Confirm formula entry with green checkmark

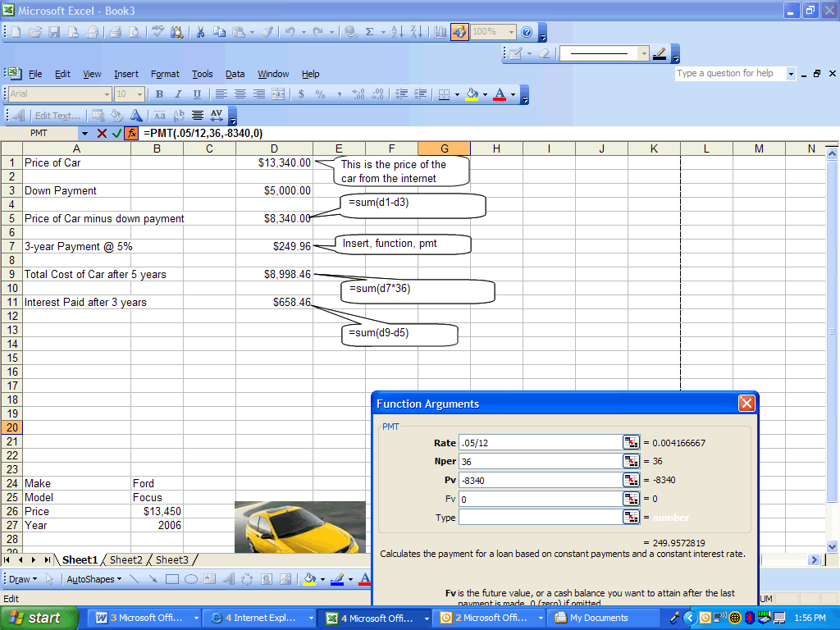[x=116, y=134]
